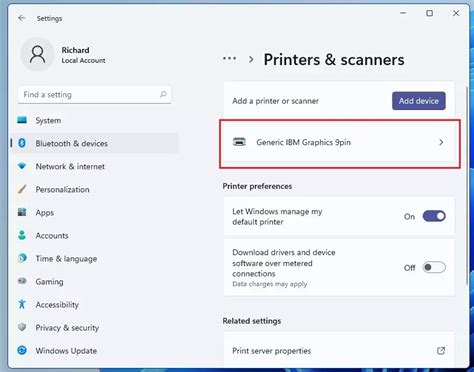Click the Settings window title text

pos(49,18)
